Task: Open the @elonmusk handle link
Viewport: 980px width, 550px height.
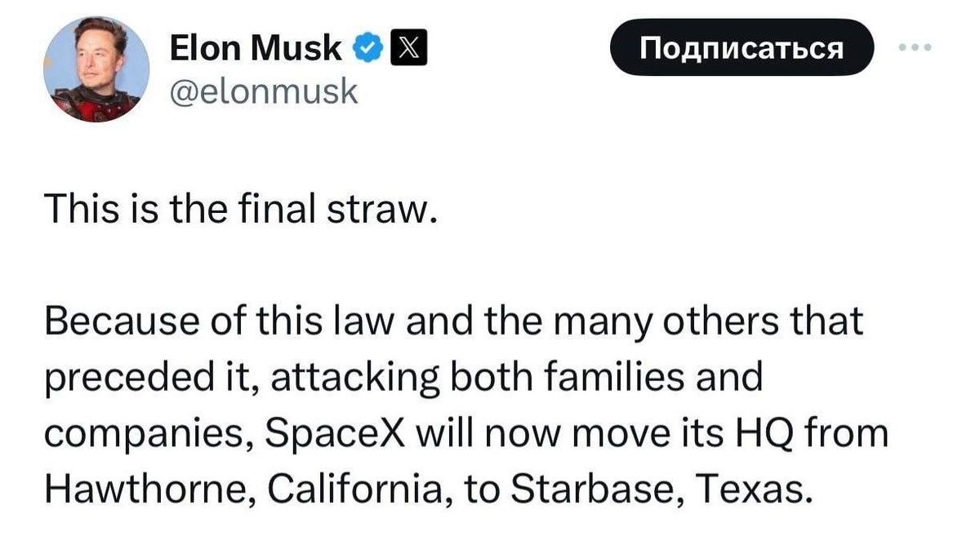Action: click(262, 92)
